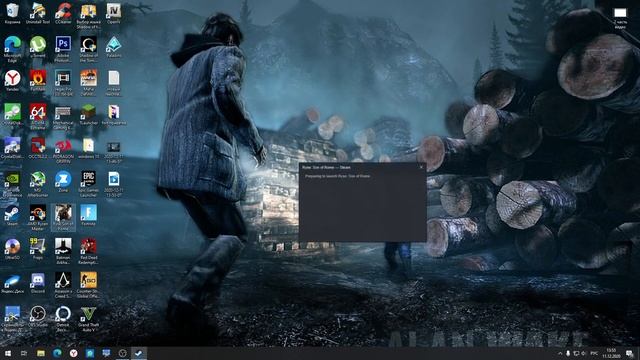Open NVIDIA GeForce Experience shortcut
This screenshot has width=640, height=360.
[13, 184]
